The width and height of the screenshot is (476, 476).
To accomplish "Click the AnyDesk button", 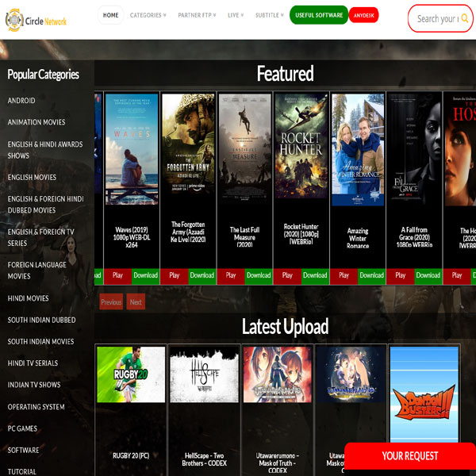I will click(x=366, y=15).
